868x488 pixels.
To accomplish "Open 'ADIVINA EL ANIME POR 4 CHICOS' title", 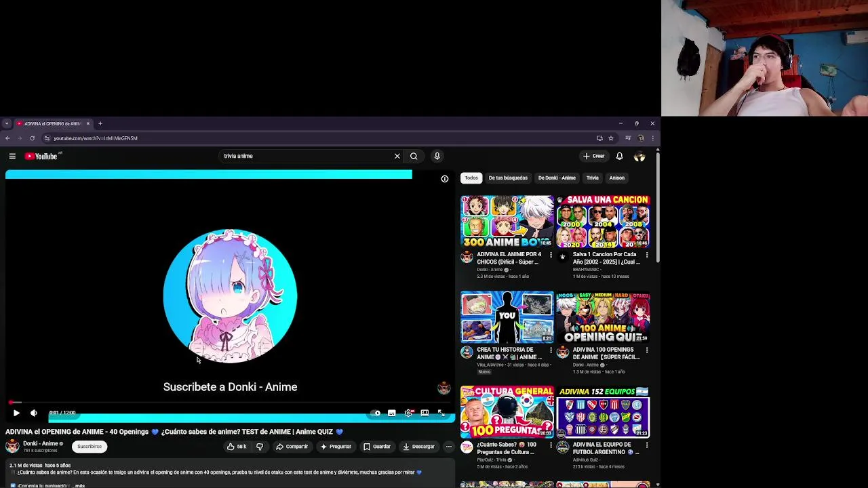I will [x=509, y=258].
